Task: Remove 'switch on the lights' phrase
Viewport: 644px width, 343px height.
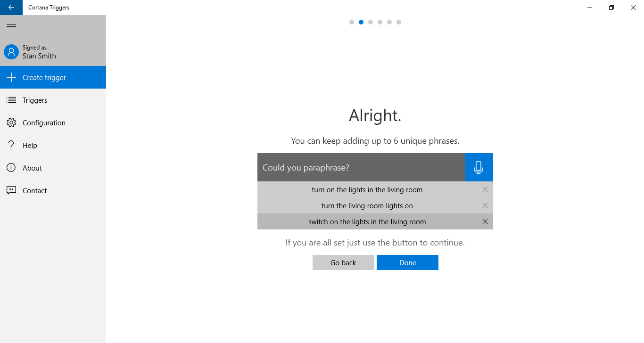Action: [x=485, y=222]
